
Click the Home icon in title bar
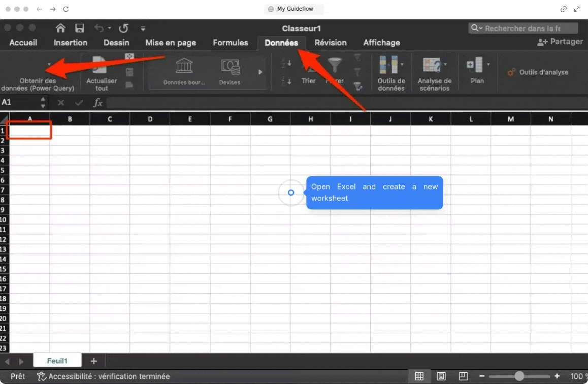coord(60,28)
